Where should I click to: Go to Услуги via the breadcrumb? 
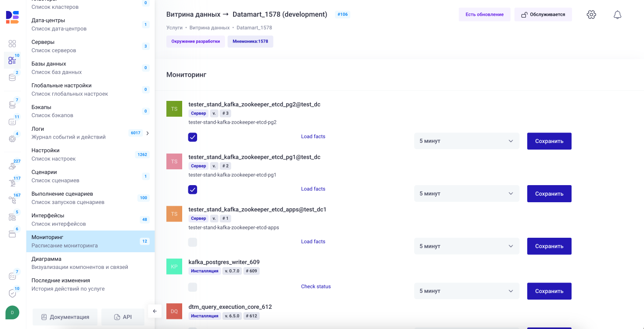[174, 27]
